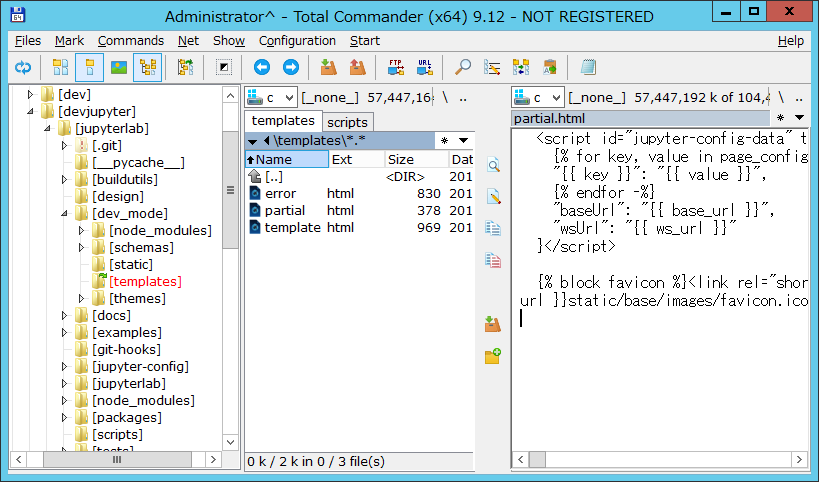Go forward with the blue right arrow
Screen dimensions: 819x482
click(291, 67)
